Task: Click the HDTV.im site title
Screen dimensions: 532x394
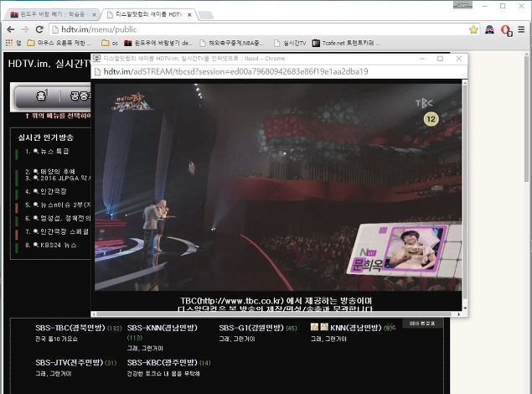Action: (x=49, y=64)
